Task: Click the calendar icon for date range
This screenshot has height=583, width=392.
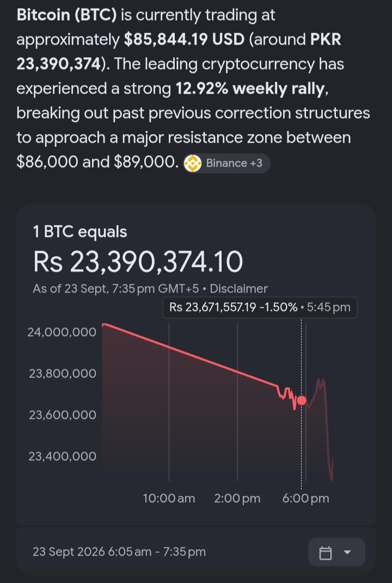Action: coord(326,552)
